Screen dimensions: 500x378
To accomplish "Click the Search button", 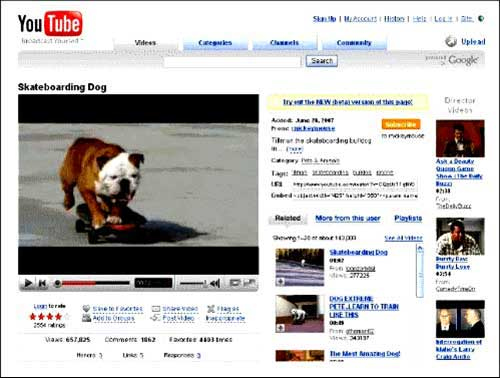I will pos(322,61).
